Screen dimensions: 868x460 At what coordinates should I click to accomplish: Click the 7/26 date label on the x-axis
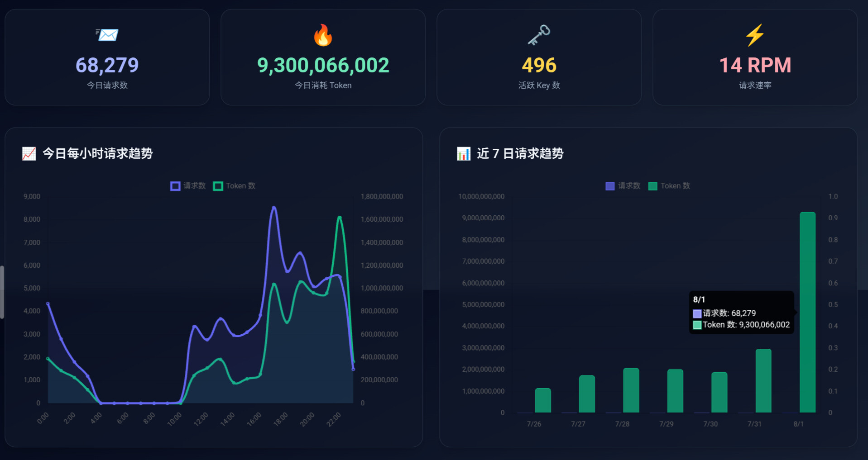click(534, 424)
